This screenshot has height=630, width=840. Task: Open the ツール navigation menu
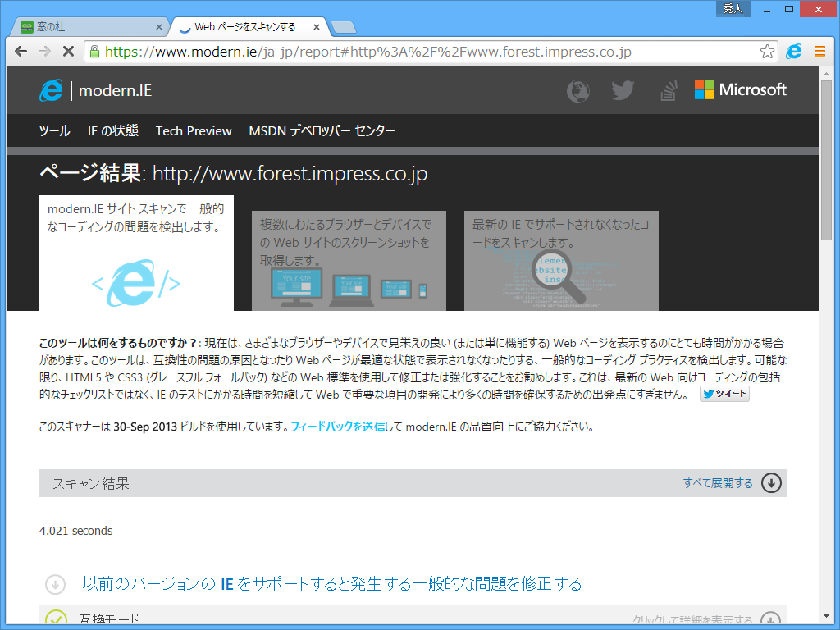tap(52, 130)
